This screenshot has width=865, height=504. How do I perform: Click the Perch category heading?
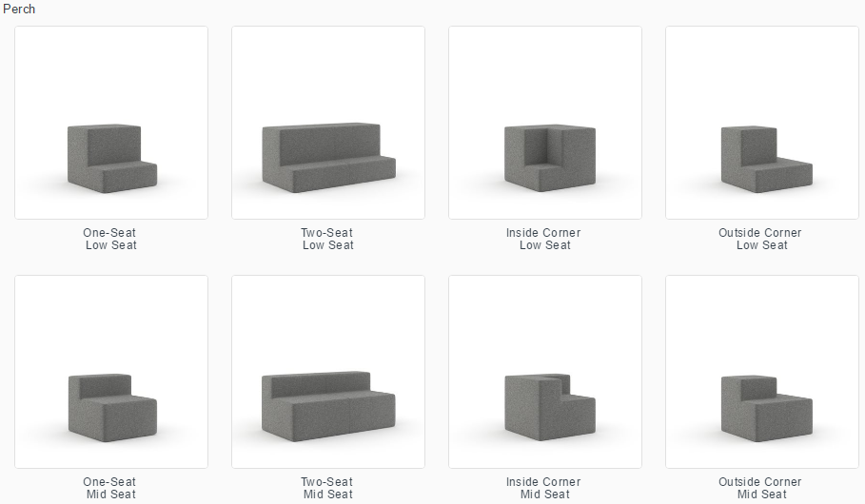19,9
